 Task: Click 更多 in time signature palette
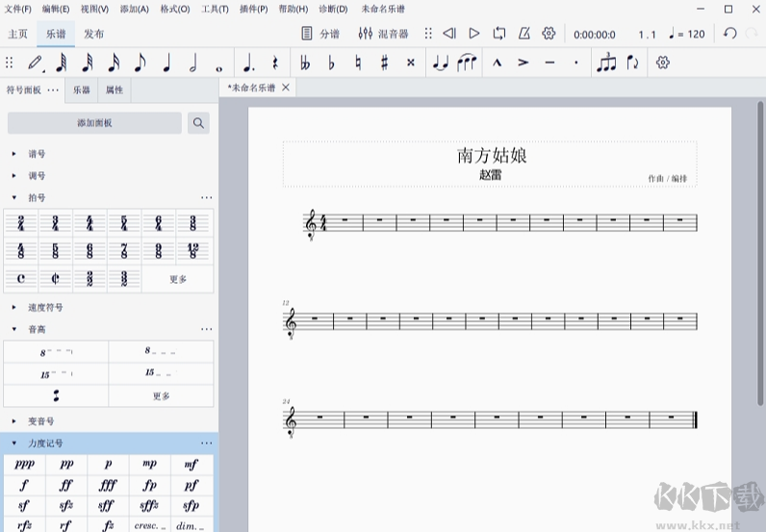(178, 279)
